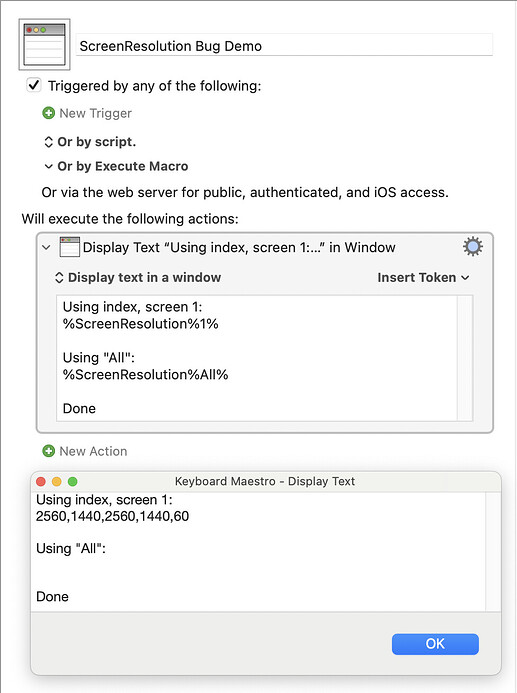
Task: Open the Insert Token menu
Action: 423,278
